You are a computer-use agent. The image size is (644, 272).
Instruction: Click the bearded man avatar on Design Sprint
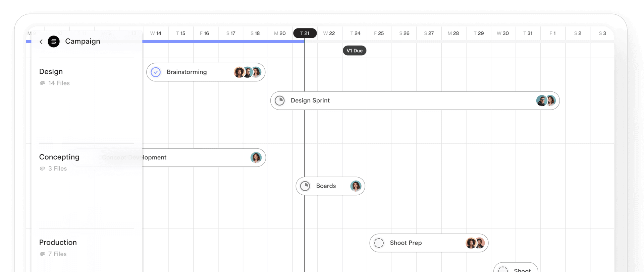click(541, 100)
